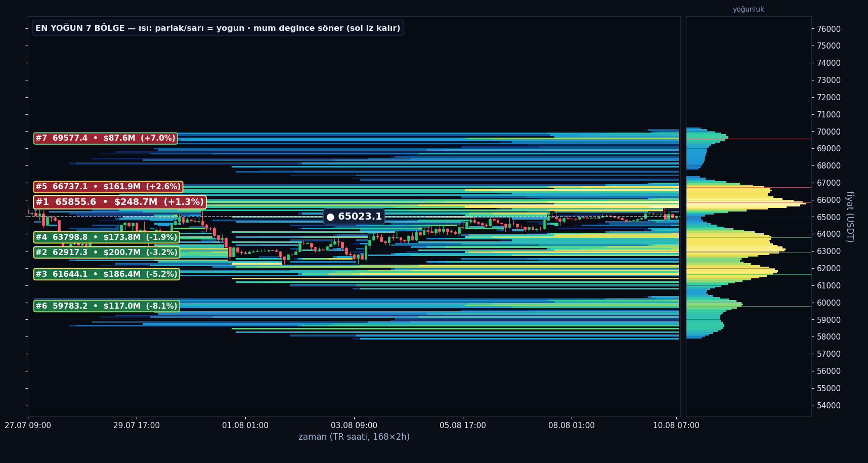Click the 54000 price tick label
This screenshot has height=463, width=868.
coord(829,405)
